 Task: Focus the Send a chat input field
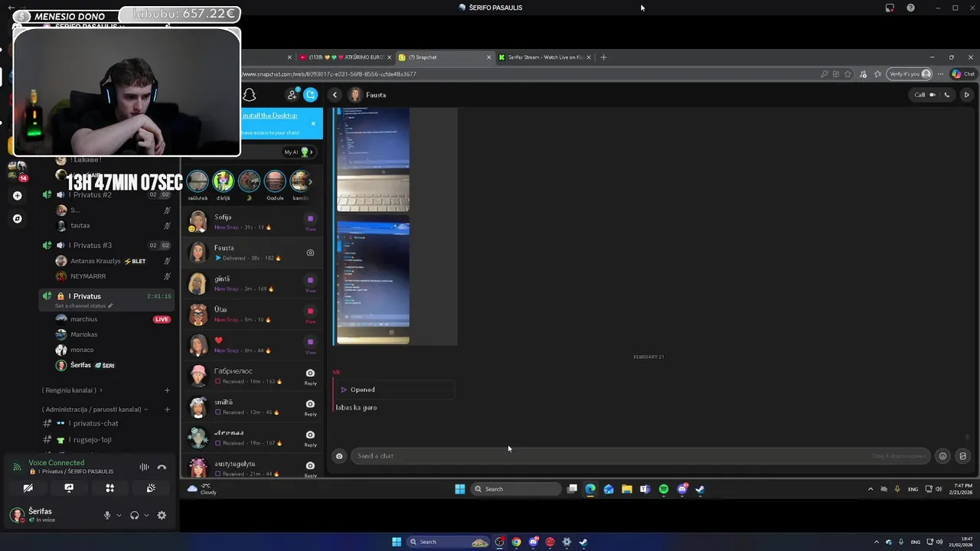tap(640, 456)
